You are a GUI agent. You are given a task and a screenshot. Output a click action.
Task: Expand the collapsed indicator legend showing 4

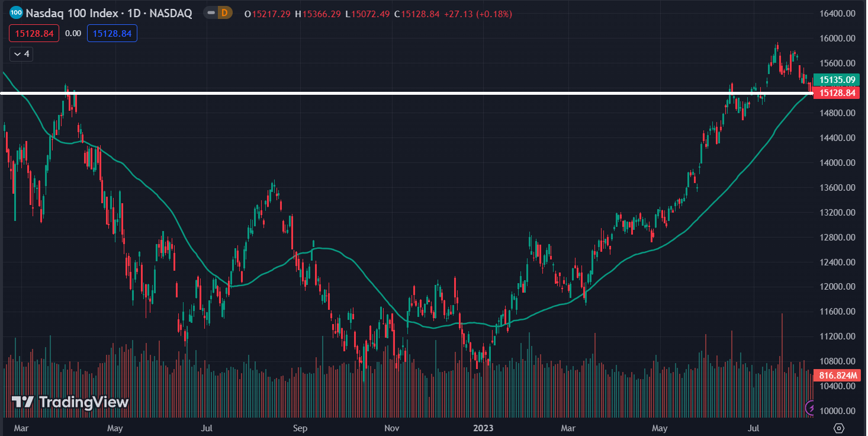21,54
